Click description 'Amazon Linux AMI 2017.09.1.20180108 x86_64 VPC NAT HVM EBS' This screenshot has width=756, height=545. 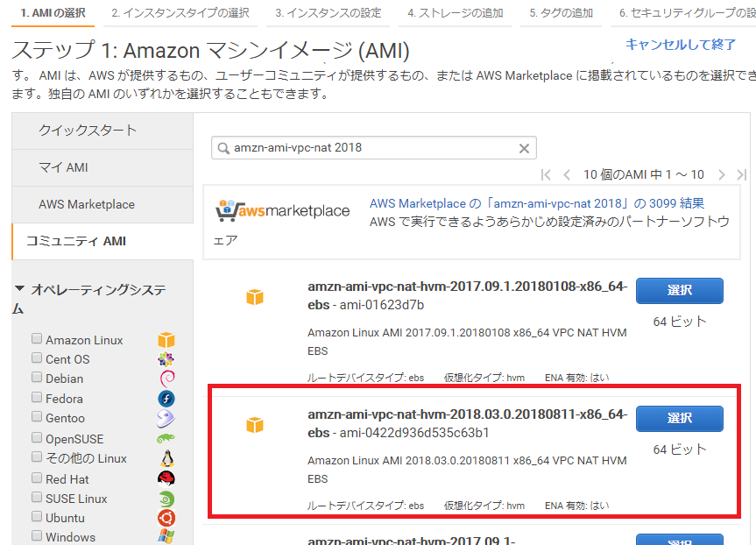click(x=467, y=342)
